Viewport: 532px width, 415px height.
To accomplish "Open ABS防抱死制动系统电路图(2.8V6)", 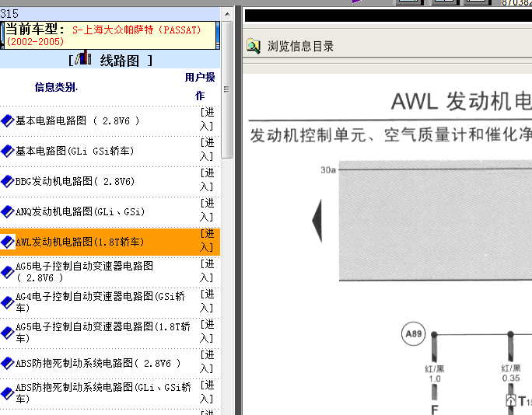I will pos(98,363).
